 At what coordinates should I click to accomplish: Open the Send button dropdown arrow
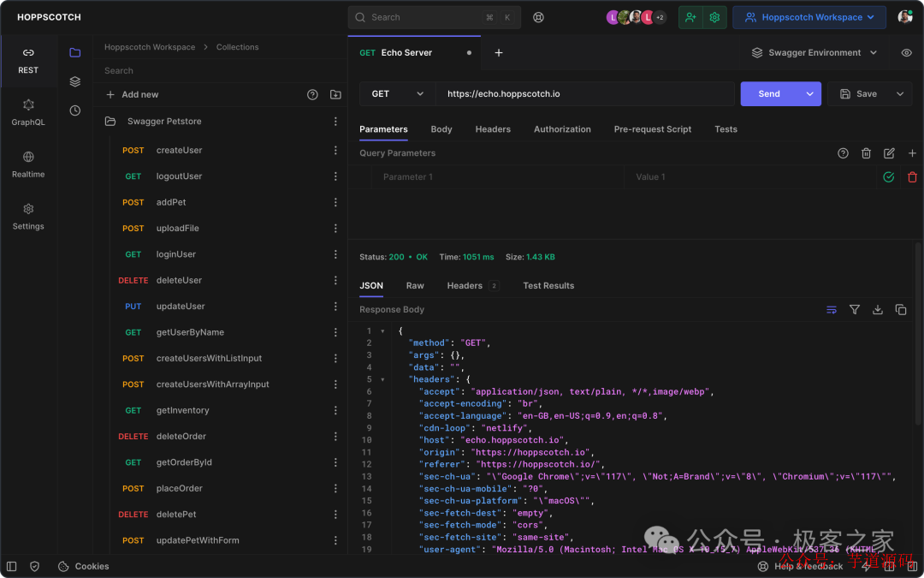click(x=809, y=94)
